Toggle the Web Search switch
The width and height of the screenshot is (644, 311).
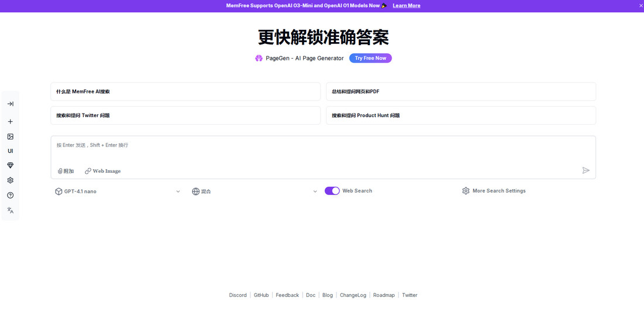point(332,190)
